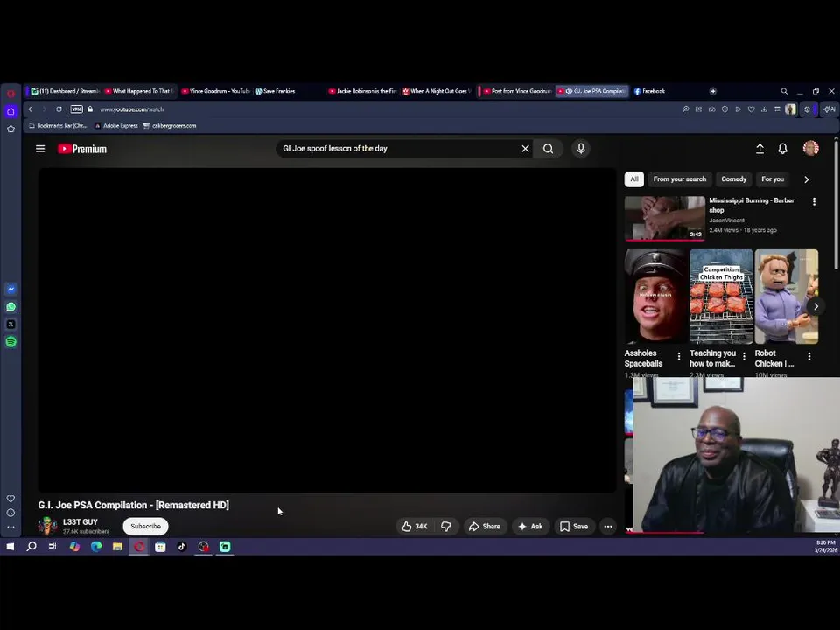Switch to When A Night Out Goes tab
This screenshot has height=630, width=840.
click(437, 91)
